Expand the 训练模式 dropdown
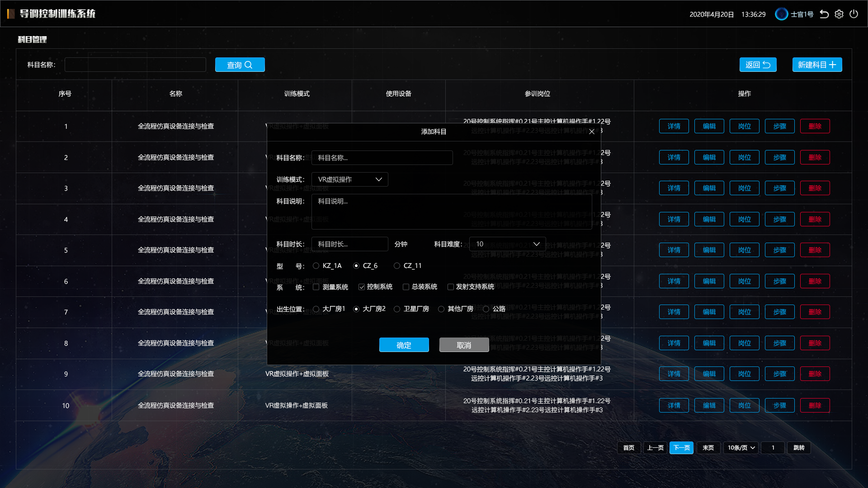 tap(349, 179)
